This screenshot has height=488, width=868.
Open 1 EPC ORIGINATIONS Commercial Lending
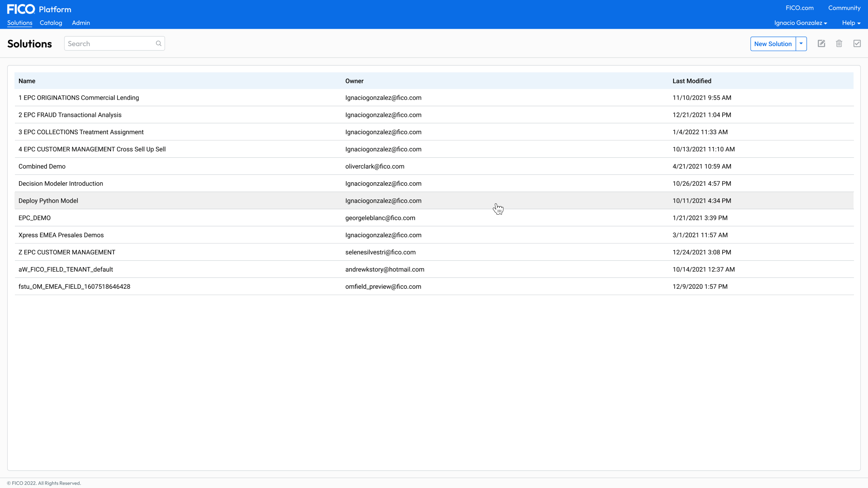tap(79, 98)
